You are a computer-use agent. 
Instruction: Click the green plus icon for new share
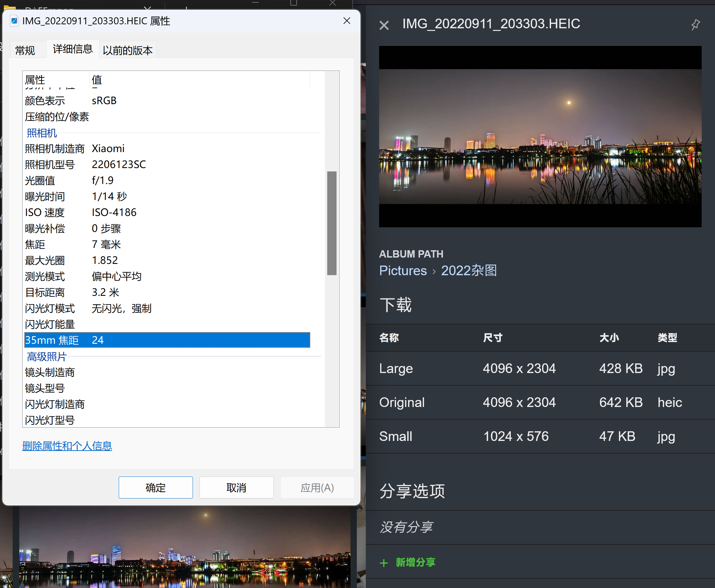click(x=383, y=563)
